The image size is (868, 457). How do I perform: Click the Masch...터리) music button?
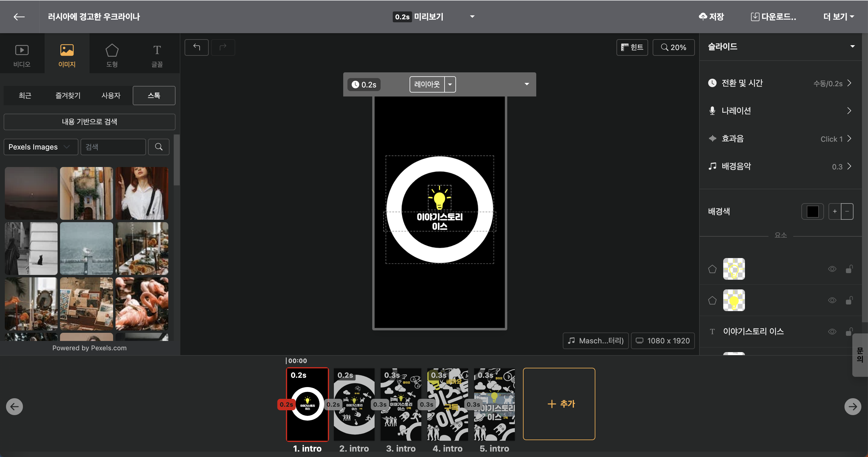point(595,341)
